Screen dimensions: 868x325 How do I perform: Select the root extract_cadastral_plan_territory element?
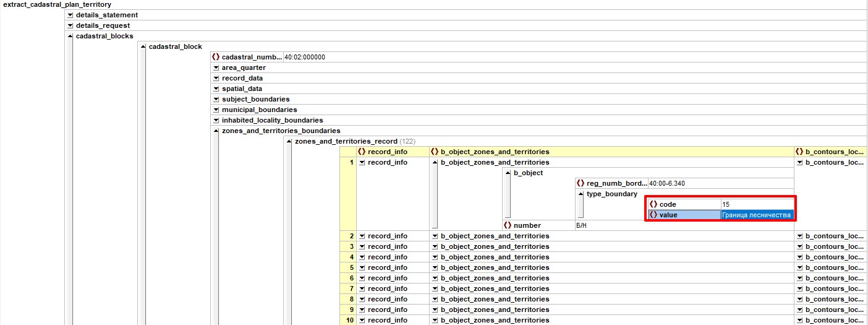point(57,4)
